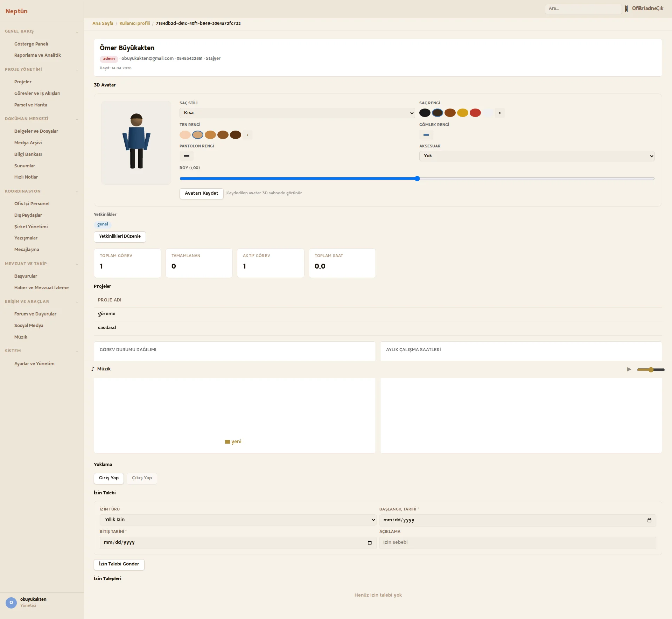
Task: Select the red hair color swatch
Action: point(475,113)
